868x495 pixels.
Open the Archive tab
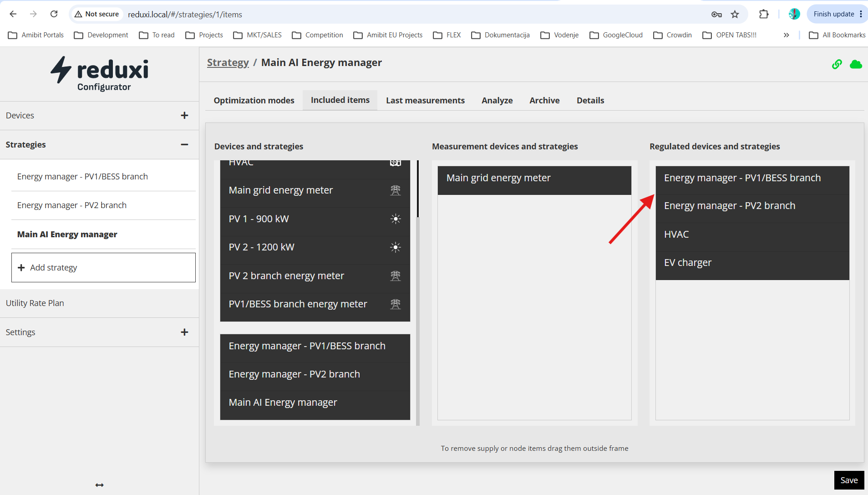544,101
